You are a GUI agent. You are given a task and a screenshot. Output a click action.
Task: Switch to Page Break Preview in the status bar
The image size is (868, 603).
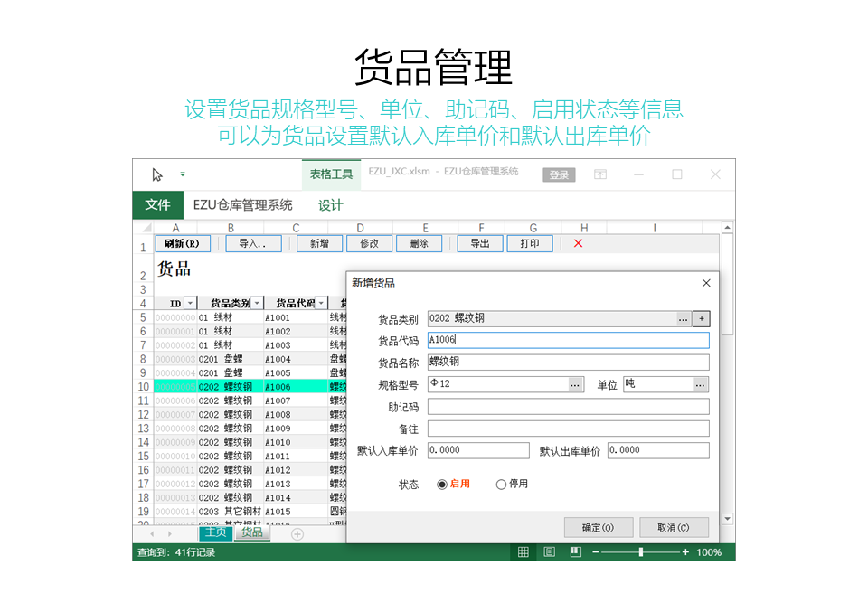(x=576, y=552)
